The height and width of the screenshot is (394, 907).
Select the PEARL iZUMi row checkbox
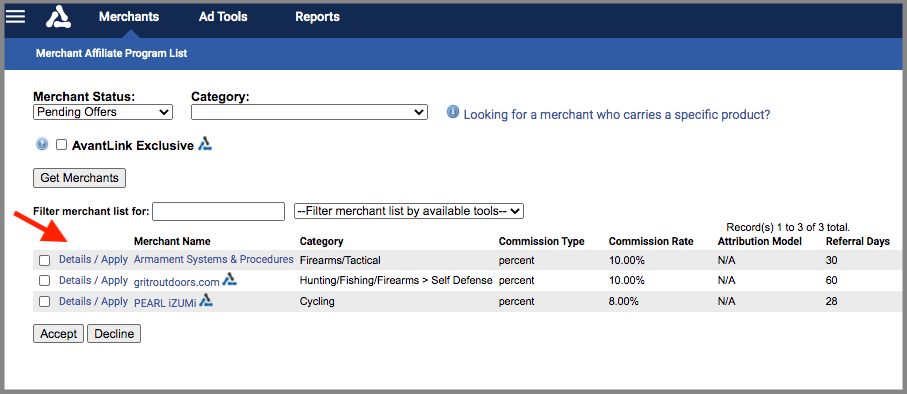click(45, 301)
